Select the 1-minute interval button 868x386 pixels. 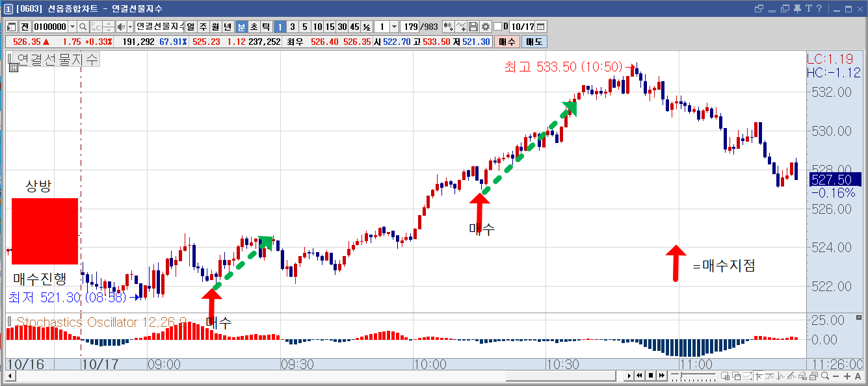(x=280, y=27)
